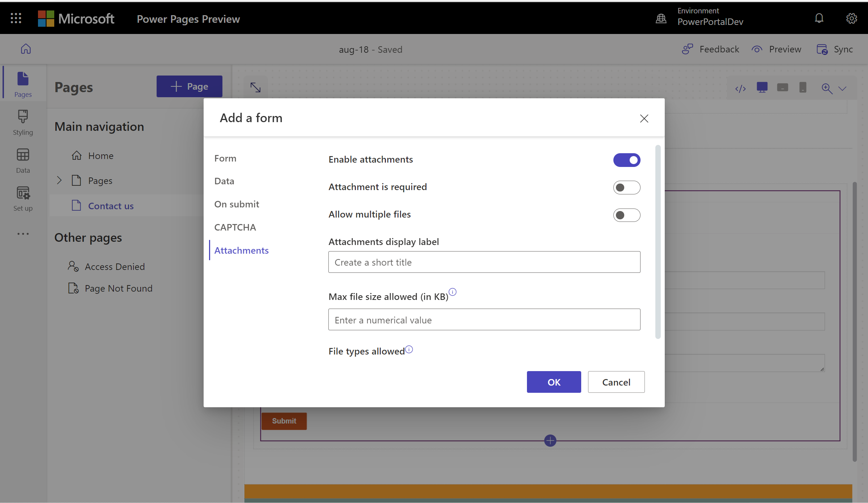868x503 pixels.
Task: Click Attachments display label input field
Action: pyautogui.click(x=484, y=262)
